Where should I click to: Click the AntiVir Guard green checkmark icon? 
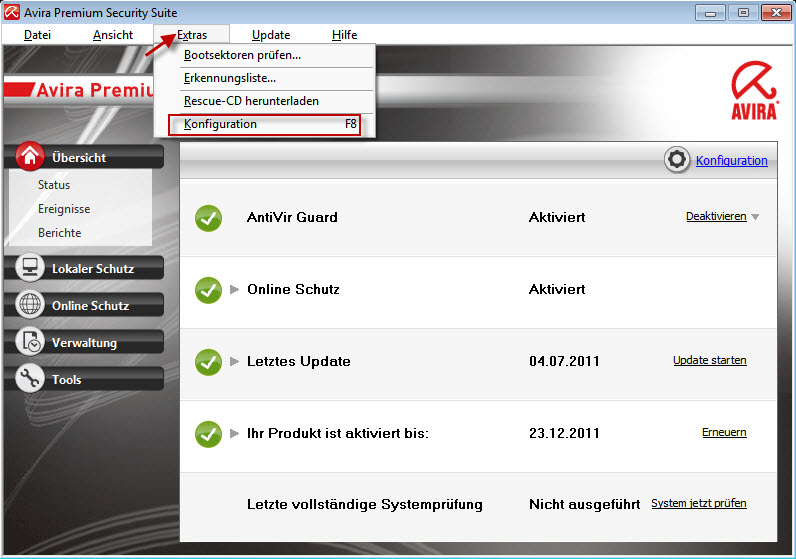208,218
